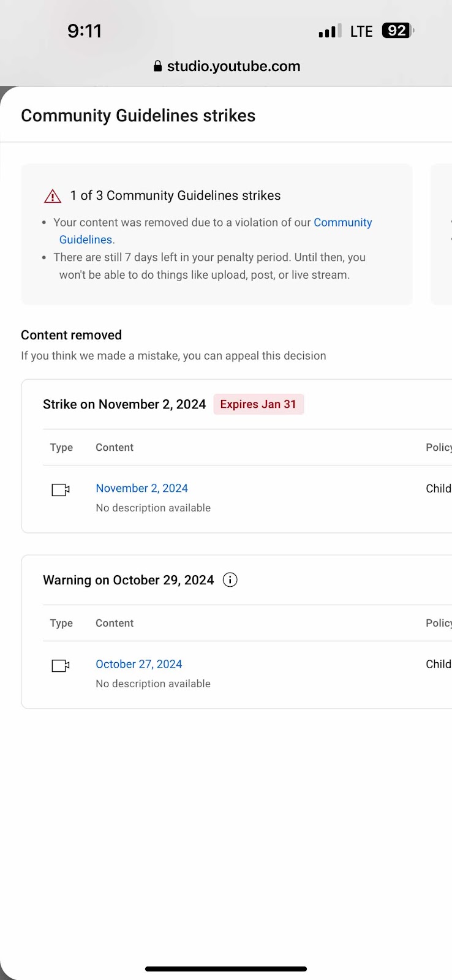Select the Warning on October 29, 2024 heading
Screen dimensions: 452x980
[x=129, y=580]
